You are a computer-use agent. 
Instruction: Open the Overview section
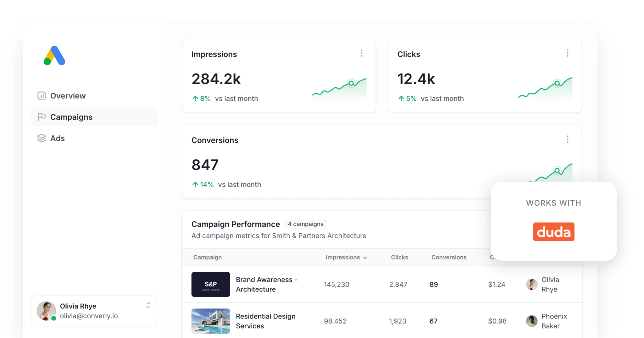click(x=94, y=96)
